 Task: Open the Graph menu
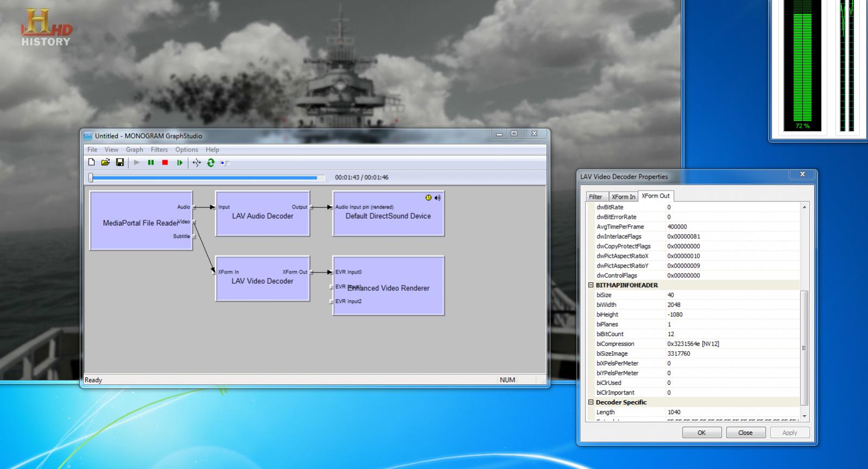coord(134,149)
